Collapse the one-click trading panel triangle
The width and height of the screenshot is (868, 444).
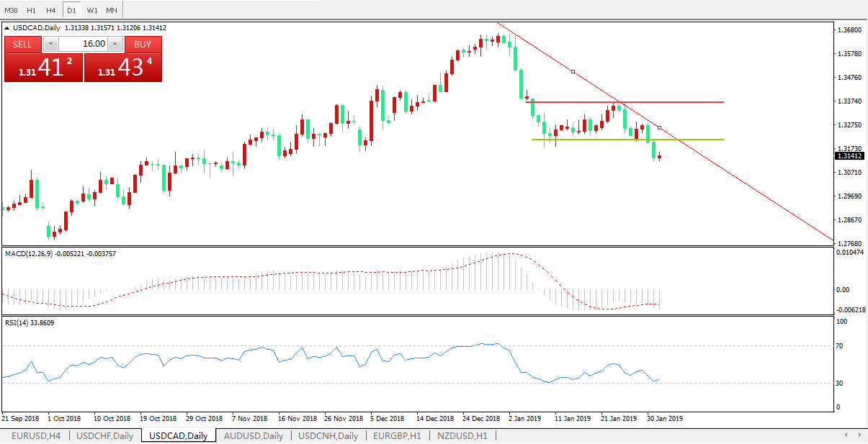[x=8, y=28]
